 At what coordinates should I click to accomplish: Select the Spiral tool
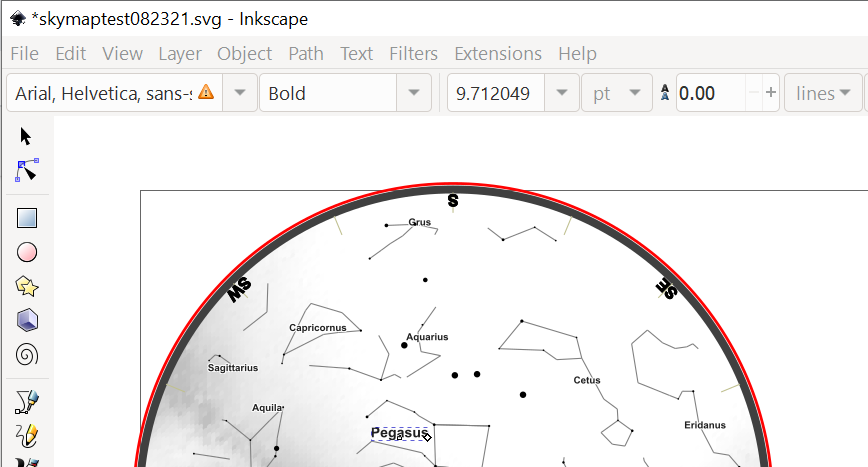click(x=27, y=355)
